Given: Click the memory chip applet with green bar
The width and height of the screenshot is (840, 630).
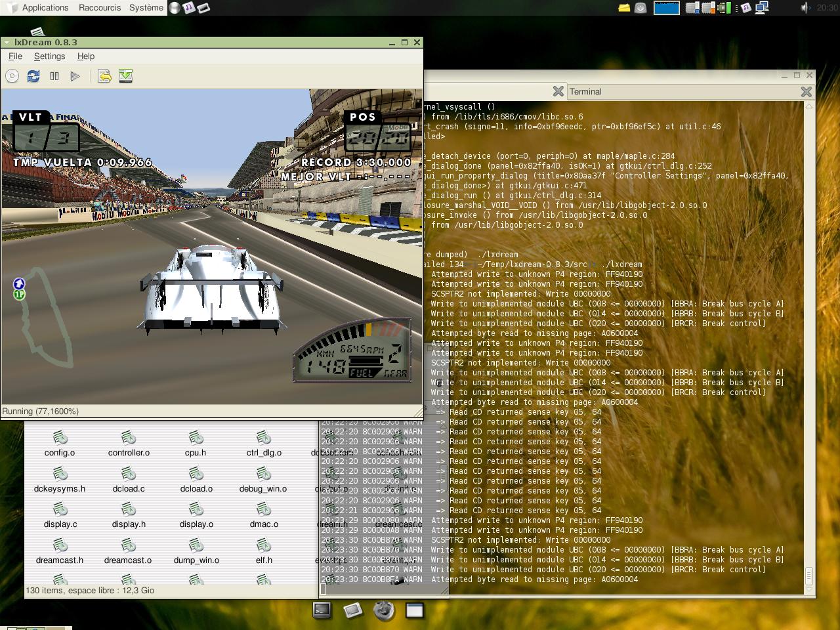Looking at the screenshot, I should pos(724,8).
